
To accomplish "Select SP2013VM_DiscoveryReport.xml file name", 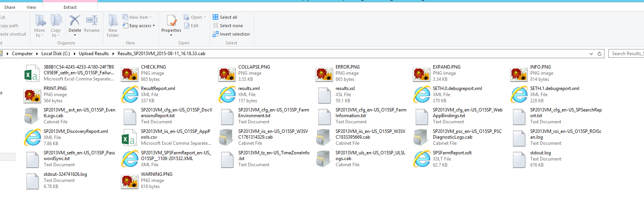I will point(76,131).
